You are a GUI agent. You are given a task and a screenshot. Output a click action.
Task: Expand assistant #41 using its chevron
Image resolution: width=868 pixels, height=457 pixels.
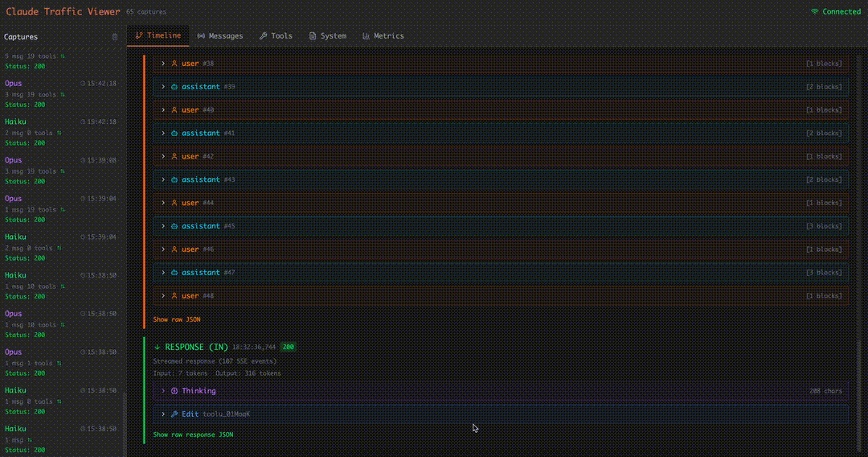pos(163,134)
